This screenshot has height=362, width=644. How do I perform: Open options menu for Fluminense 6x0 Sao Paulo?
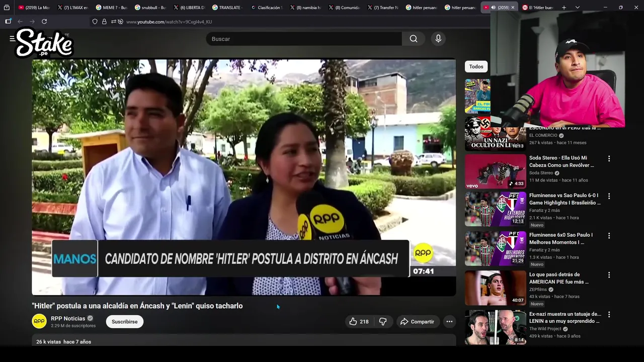coord(609,235)
